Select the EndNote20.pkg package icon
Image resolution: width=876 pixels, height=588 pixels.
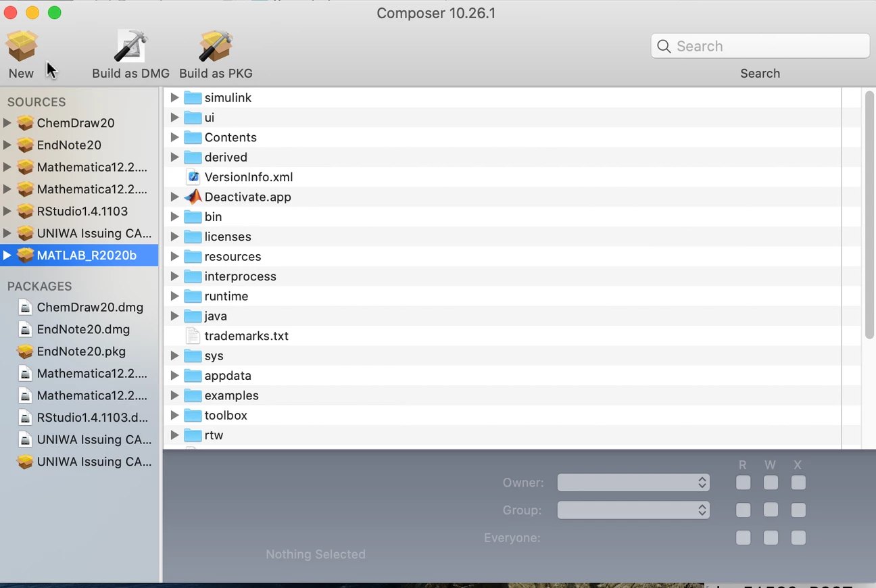pyautogui.click(x=26, y=351)
